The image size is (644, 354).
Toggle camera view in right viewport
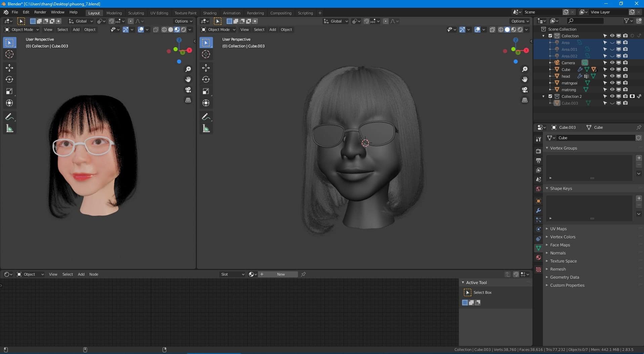(x=524, y=90)
